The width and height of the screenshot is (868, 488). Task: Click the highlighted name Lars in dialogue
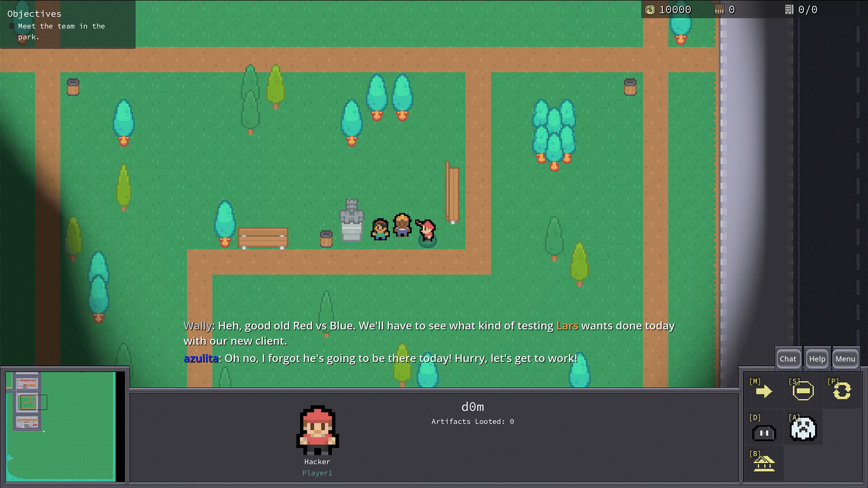tap(567, 326)
